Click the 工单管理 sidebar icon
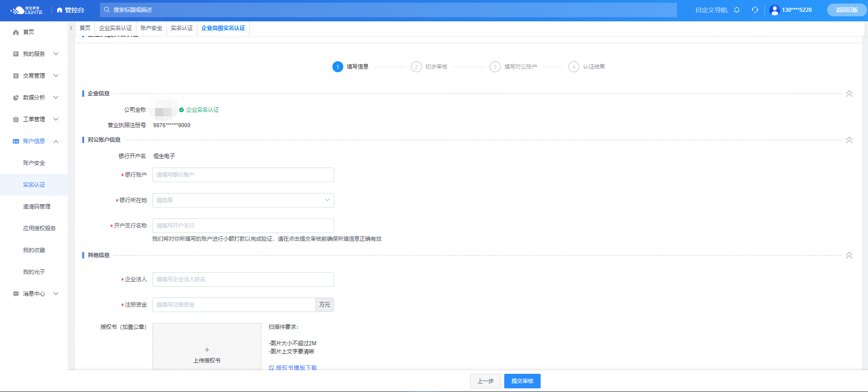The height and width of the screenshot is (392, 868). click(x=16, y=119)
